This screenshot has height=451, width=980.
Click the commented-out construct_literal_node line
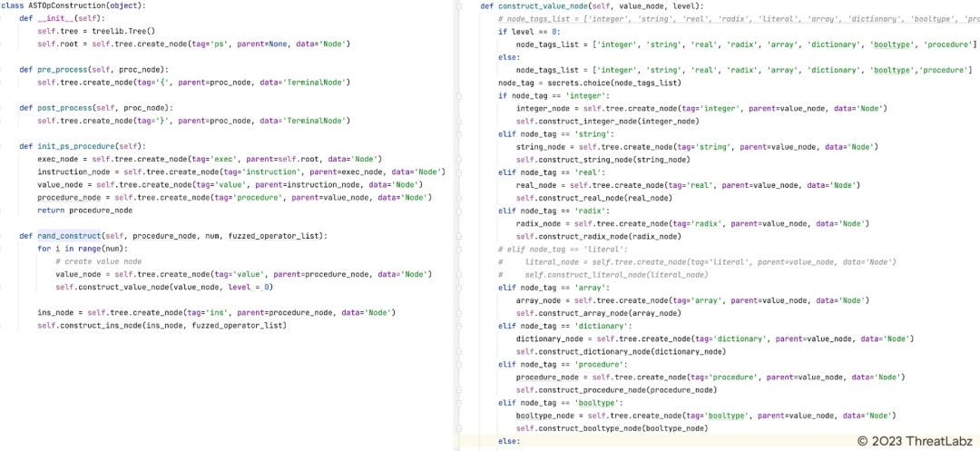coord(615,274)
